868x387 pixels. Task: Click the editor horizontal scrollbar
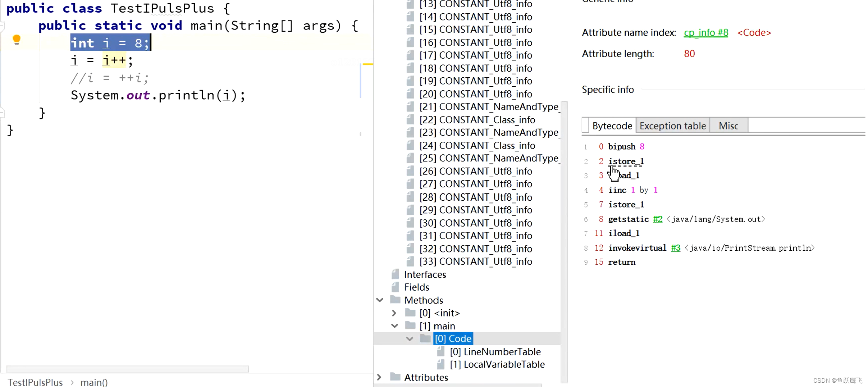point(127,369)
